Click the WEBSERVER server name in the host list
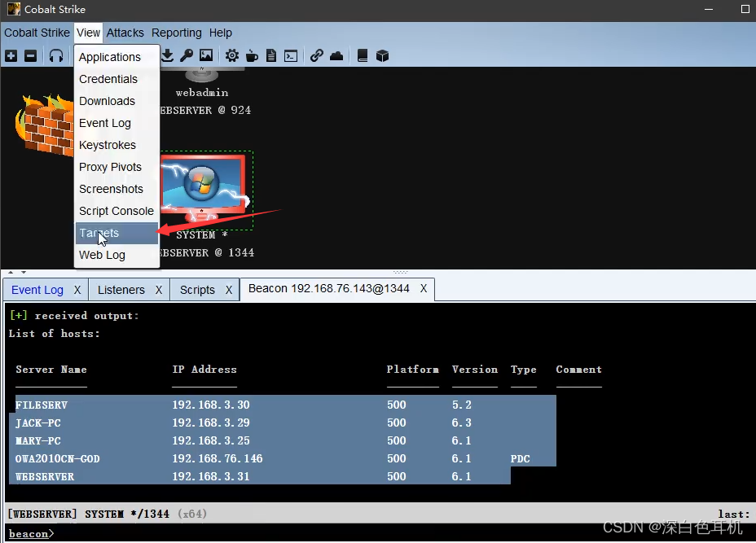 [x=45, y=477]
